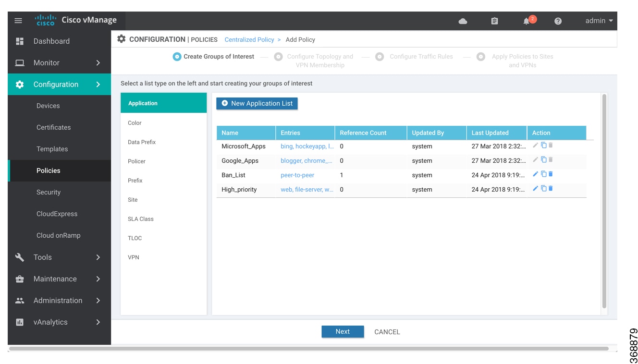Image resolution: width=638 pixels, height=364 pixels.
Task: Select Configure Traffic Rules step
Action: [415, 57]
